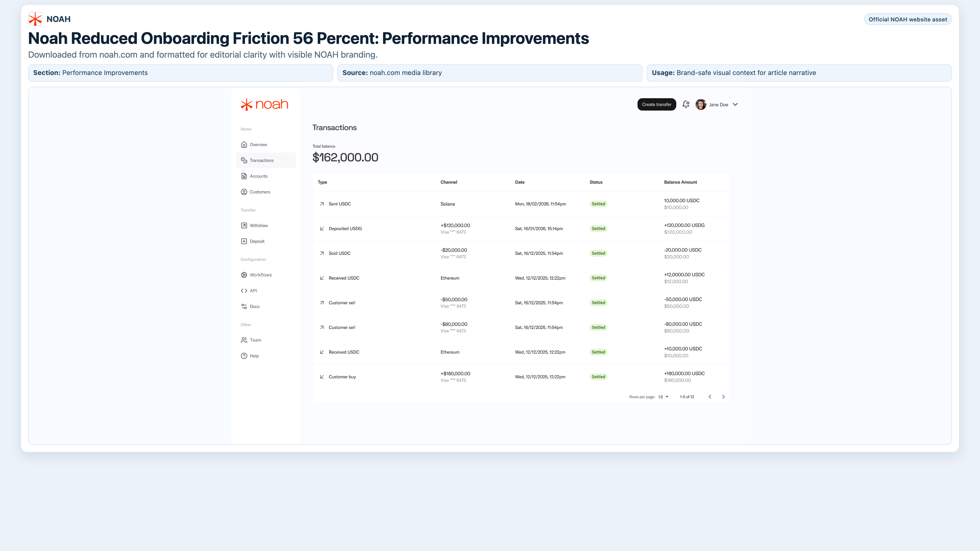Click the notification bell icon
The width and height of the screenshot is (980, 551).
click(685, 104)
